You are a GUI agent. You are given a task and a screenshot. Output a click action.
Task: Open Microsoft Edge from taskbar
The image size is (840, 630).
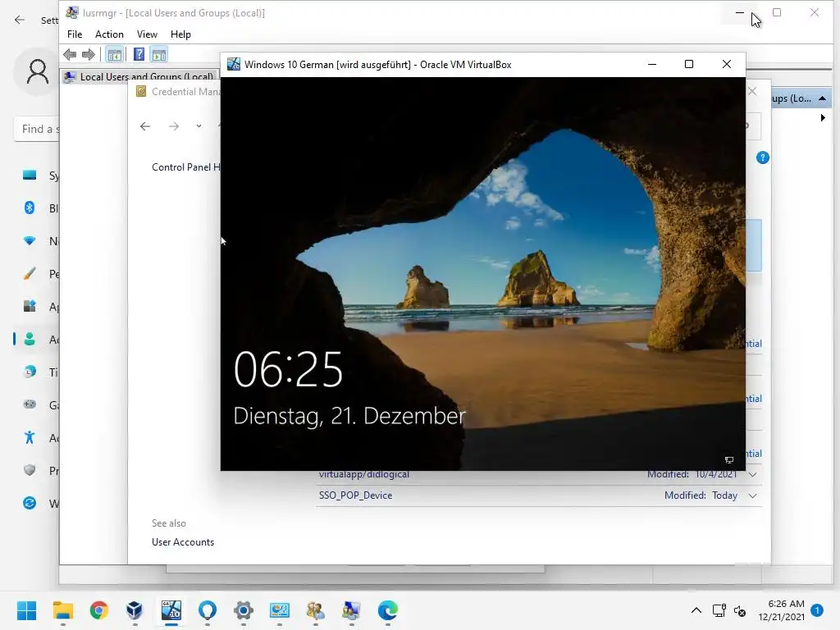pyautogui.click(x=388, y=610)
